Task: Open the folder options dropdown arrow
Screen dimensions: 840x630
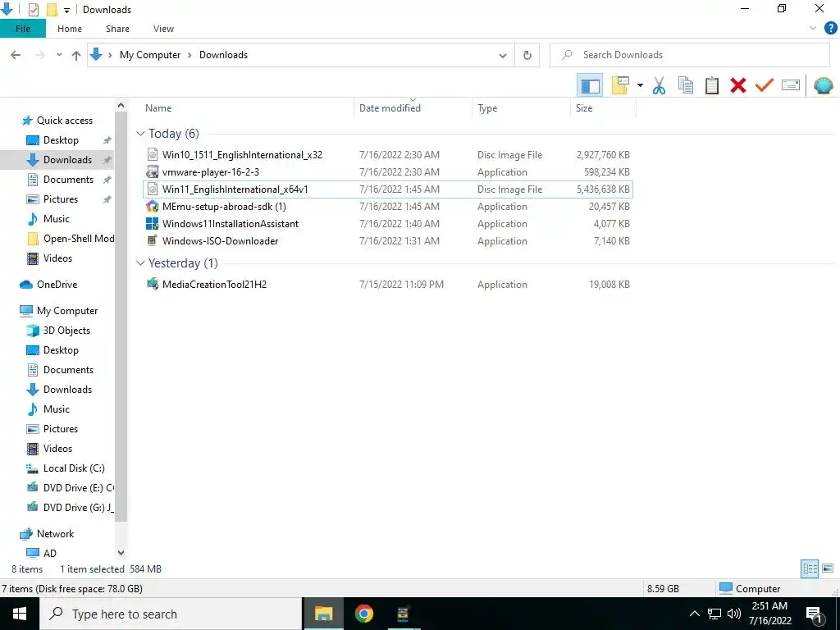Action: [x=640, y=85]
